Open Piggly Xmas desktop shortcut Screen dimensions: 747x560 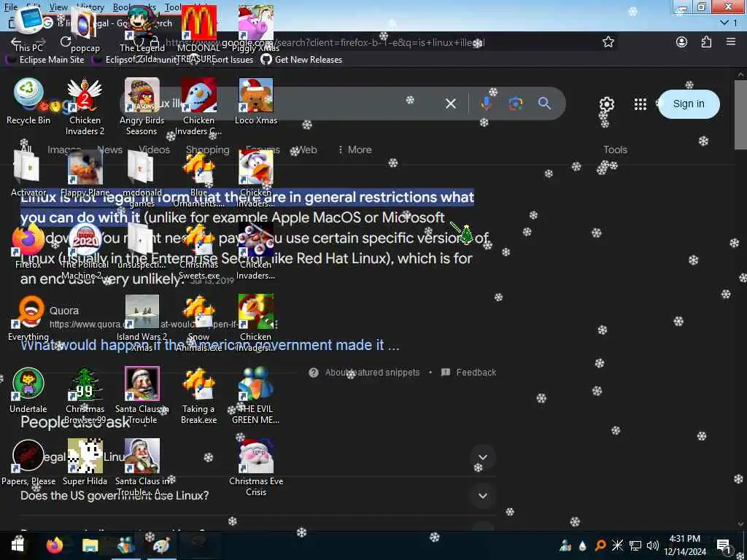click(x=256, y=28)
